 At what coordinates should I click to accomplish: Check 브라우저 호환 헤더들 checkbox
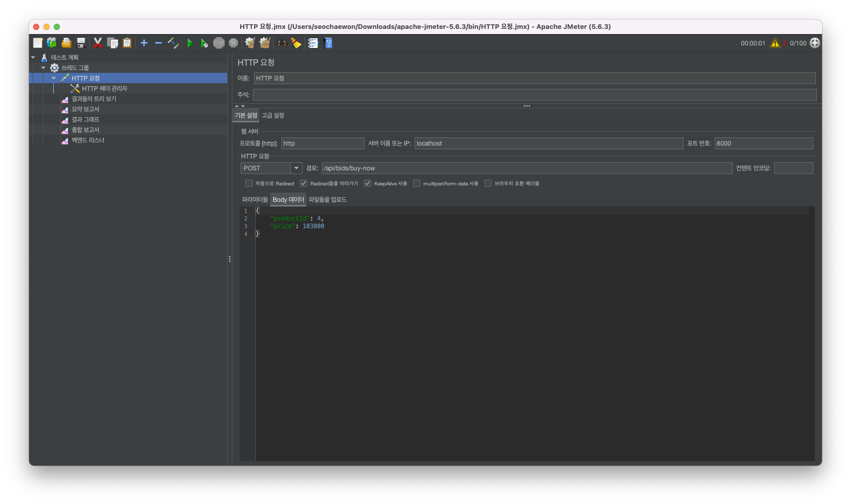[x=488, y=183]
